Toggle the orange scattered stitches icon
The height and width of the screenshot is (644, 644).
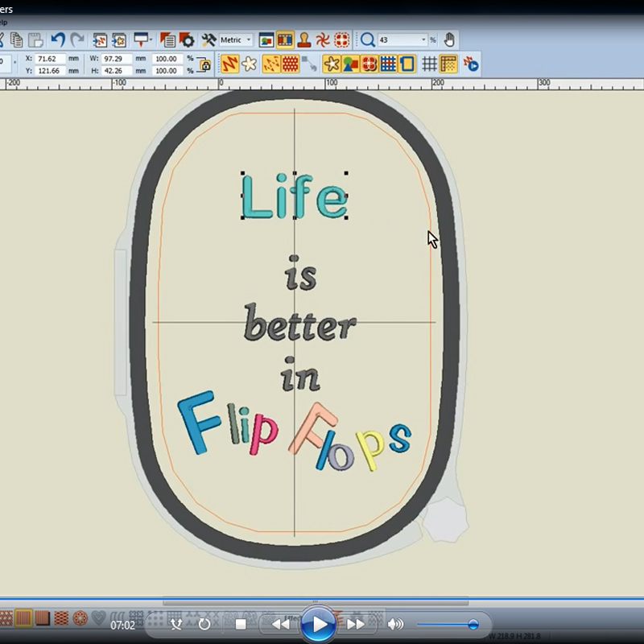271,64
